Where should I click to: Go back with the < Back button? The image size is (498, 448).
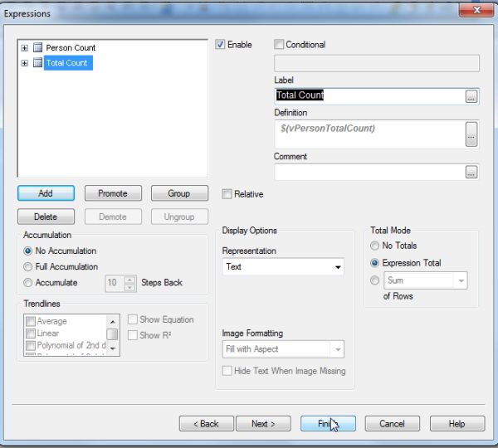tap(207, 424)
